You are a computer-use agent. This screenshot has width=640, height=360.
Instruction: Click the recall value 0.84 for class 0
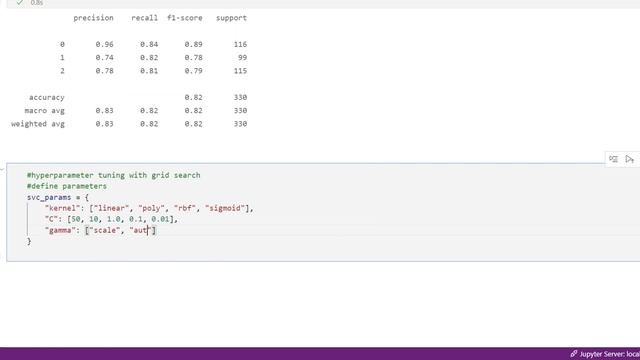tap(149, 44)
